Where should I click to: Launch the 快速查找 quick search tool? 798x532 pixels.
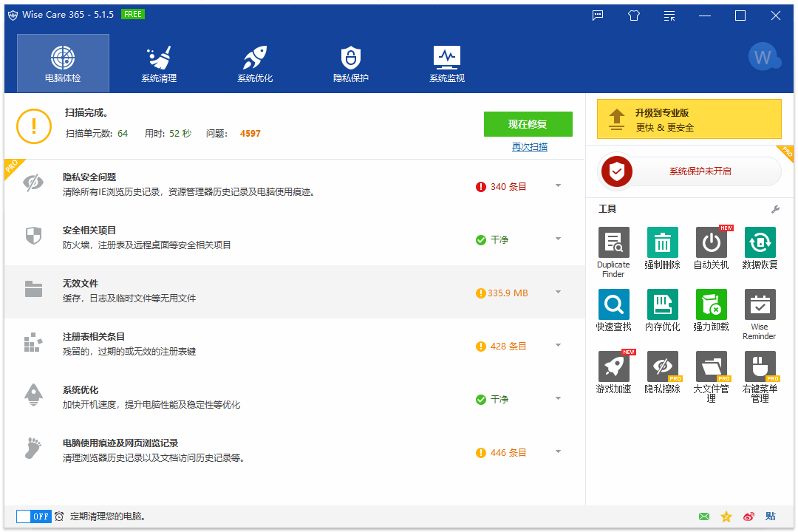click(x=613, y=310)
